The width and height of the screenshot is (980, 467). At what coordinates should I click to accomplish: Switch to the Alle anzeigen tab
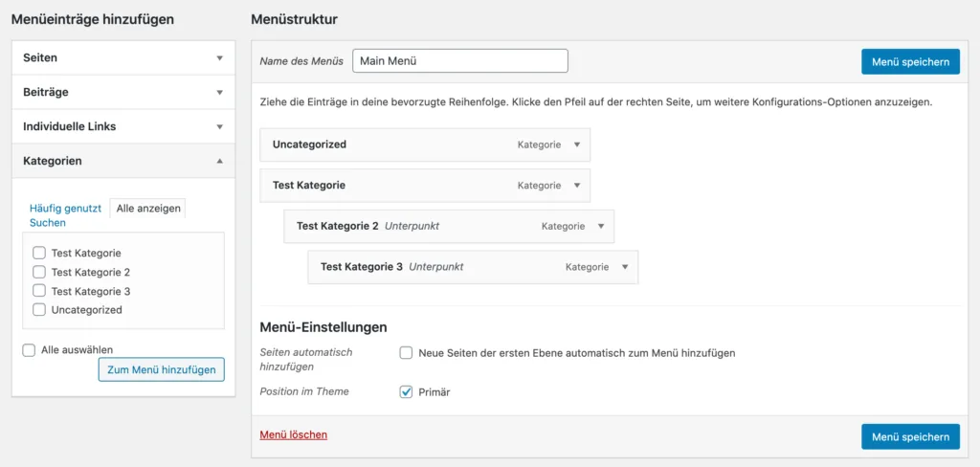click(x=148, y=209)
